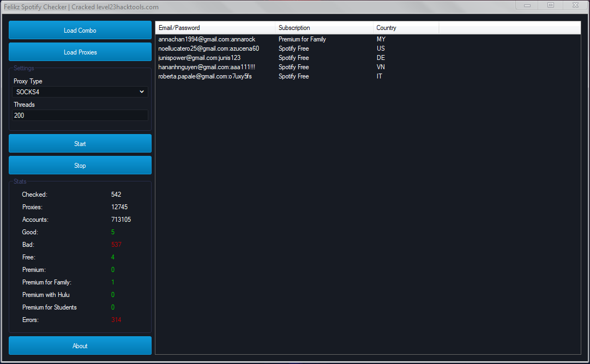The height and width of the screenshot is (364, 590).
Task: Sort by the Subscription column header
Action: [324, 28]
